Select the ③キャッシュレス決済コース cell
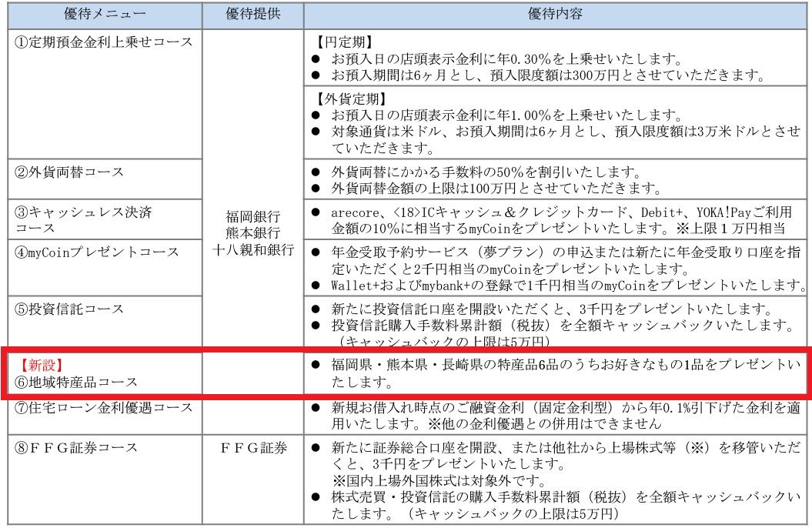The height and width of the screenshot is (528, 812). point(105,219)
